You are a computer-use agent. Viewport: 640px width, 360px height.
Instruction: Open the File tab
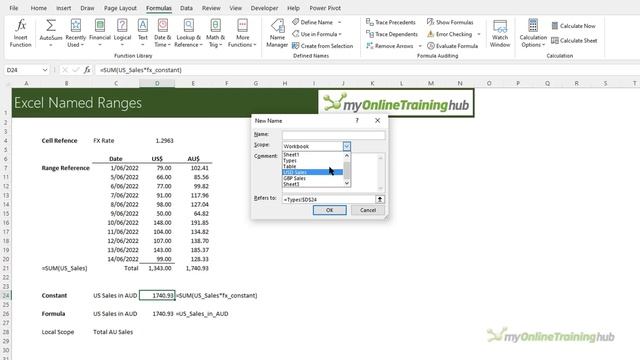[x=13, y=8]
